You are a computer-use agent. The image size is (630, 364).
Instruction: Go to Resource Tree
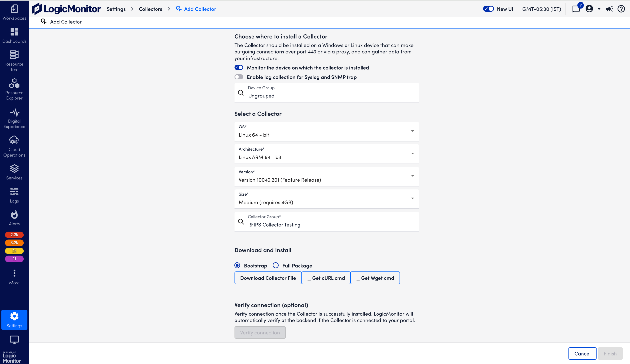(14, 61)
